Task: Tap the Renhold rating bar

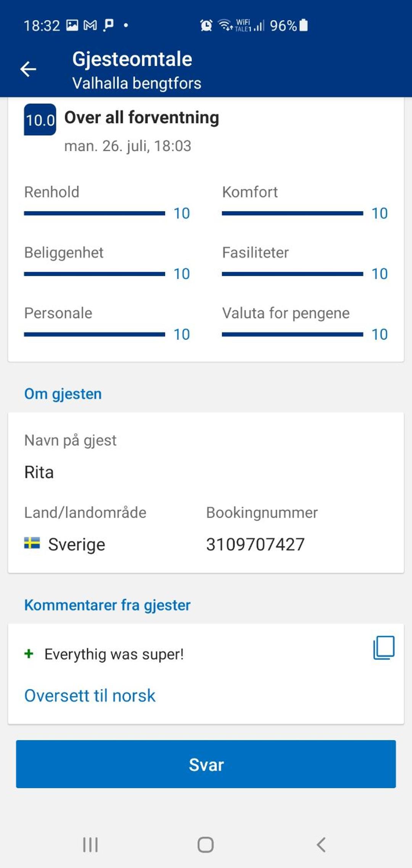Action: [x=95, y=213]
